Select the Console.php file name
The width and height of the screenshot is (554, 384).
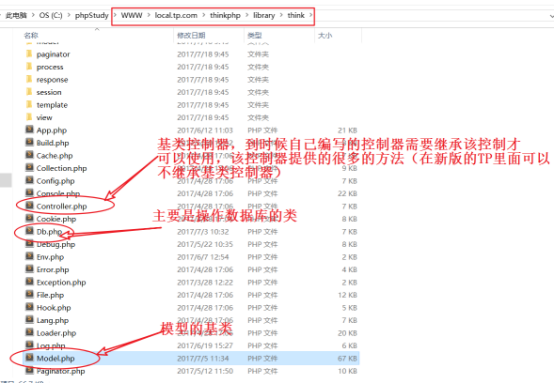click(x=58, y=193)
